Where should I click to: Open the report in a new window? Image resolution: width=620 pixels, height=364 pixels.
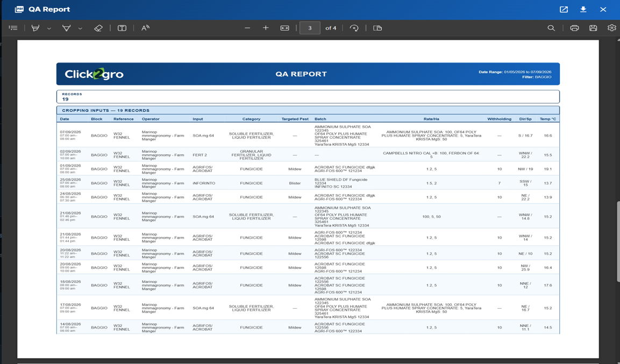click(x=564, y=10)
